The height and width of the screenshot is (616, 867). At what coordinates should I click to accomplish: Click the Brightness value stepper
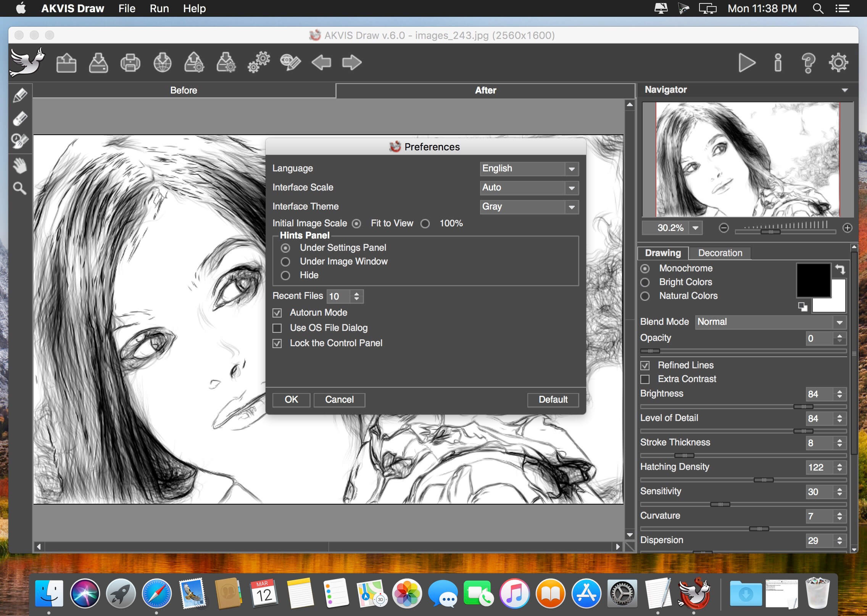click(840, 394)
